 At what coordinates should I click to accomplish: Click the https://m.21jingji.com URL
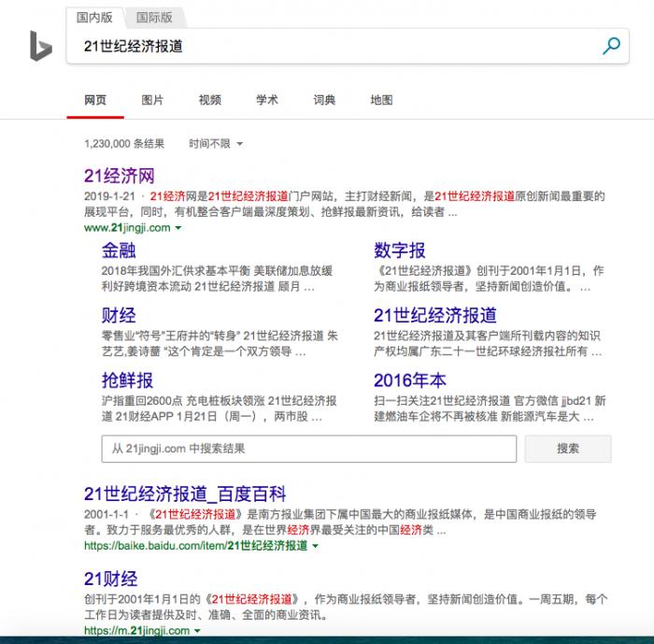click(x=136, y=631)
